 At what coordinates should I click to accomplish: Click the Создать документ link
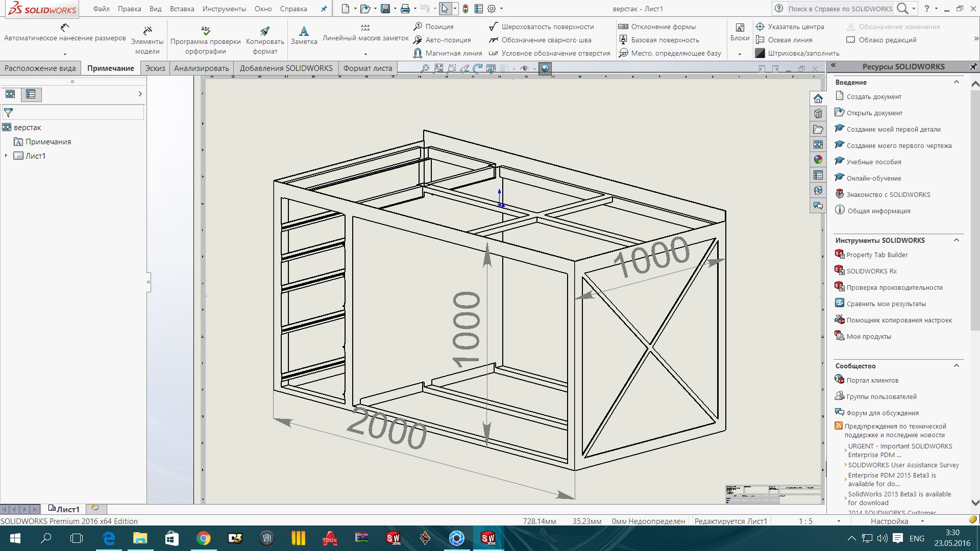coord(874,96)
